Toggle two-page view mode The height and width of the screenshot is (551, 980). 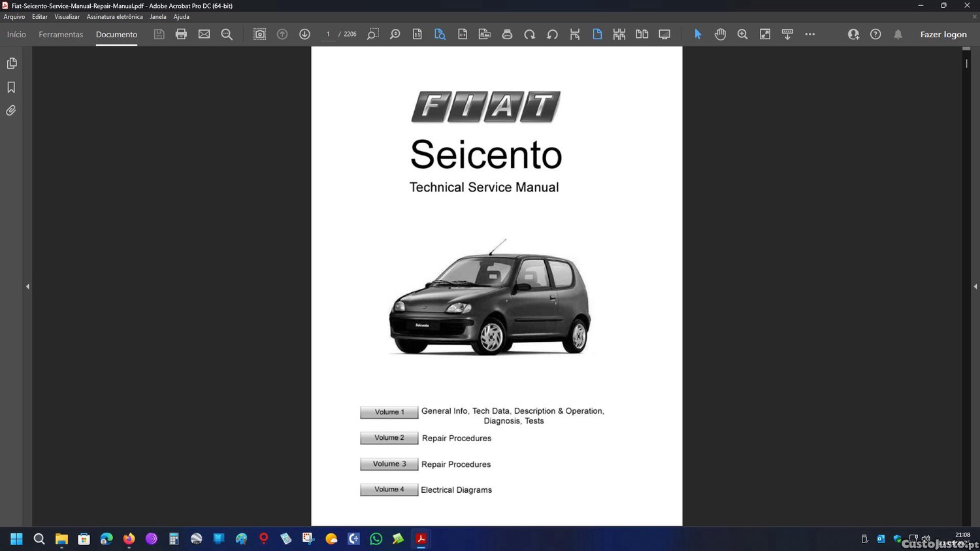pos(642,34)
